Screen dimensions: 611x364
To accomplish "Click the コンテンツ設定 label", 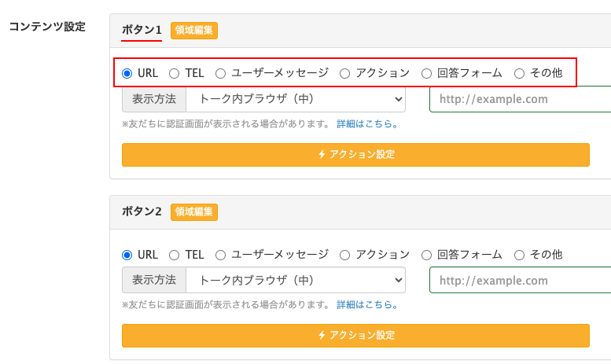I will (x=47, y=27).
